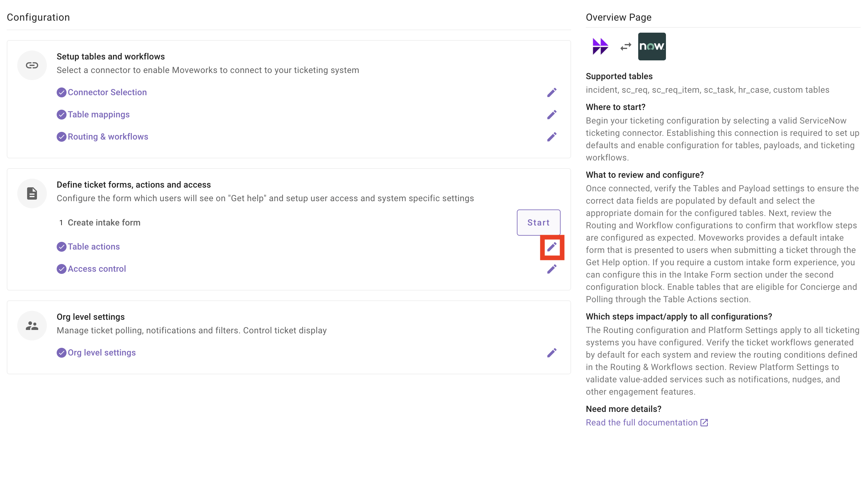This screenshot has width=868, height=504.
Task: Click the Access control edit pencil icon
Action: tap(551, 269)
